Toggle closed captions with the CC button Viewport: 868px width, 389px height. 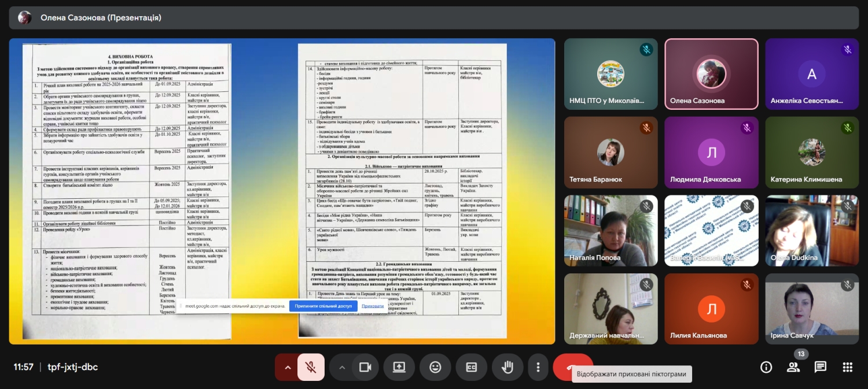coord(471,367)
